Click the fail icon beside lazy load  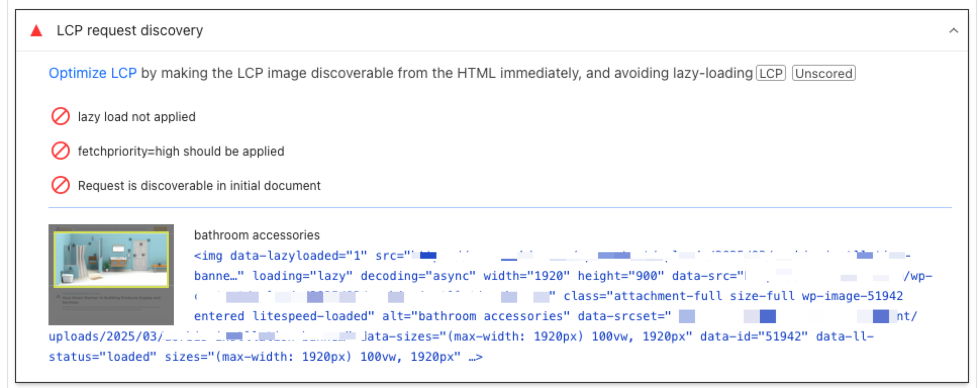click(61, 116)
